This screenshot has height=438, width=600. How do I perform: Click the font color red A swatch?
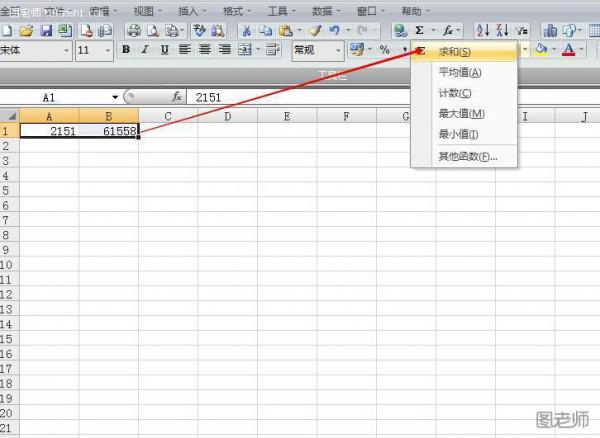pyautogui.click(x=567, y=50)
